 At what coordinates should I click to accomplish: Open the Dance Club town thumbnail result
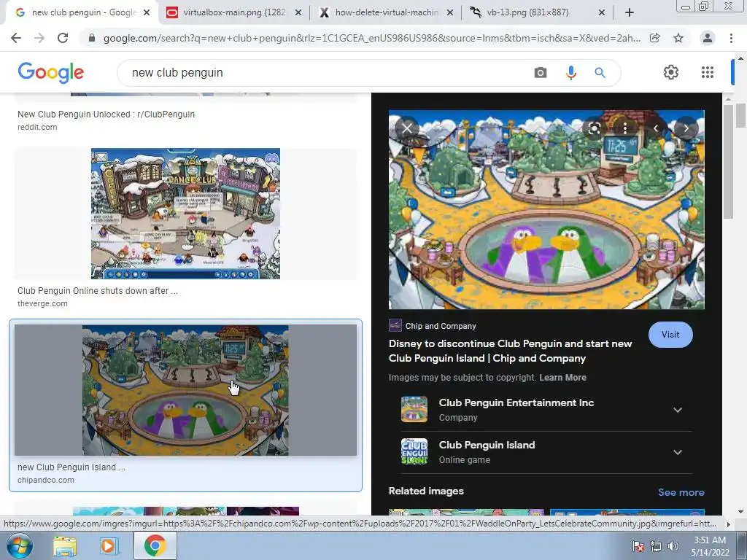tap(186, 214)
